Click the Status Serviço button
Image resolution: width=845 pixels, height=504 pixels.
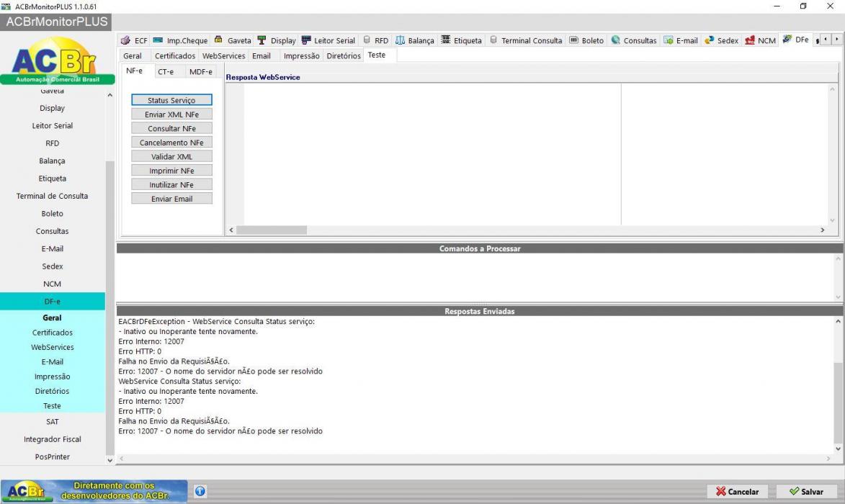pos(171,100)
